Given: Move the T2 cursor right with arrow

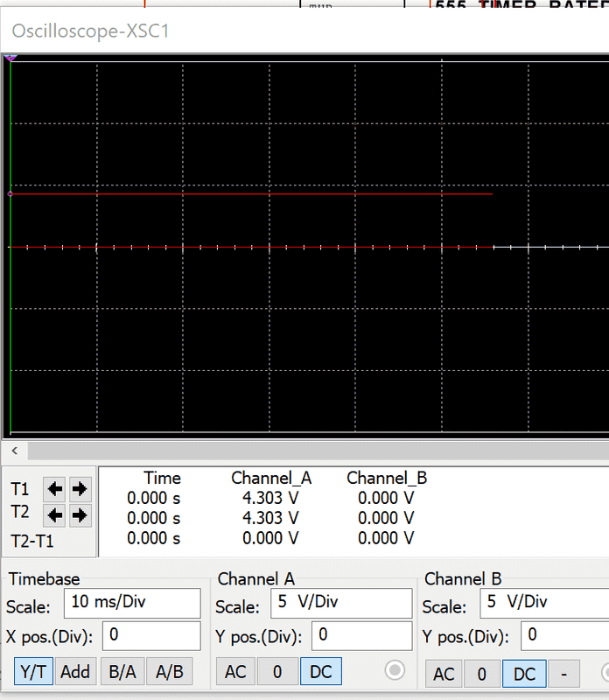Looking at the screenshot, I should click(80, 514).
